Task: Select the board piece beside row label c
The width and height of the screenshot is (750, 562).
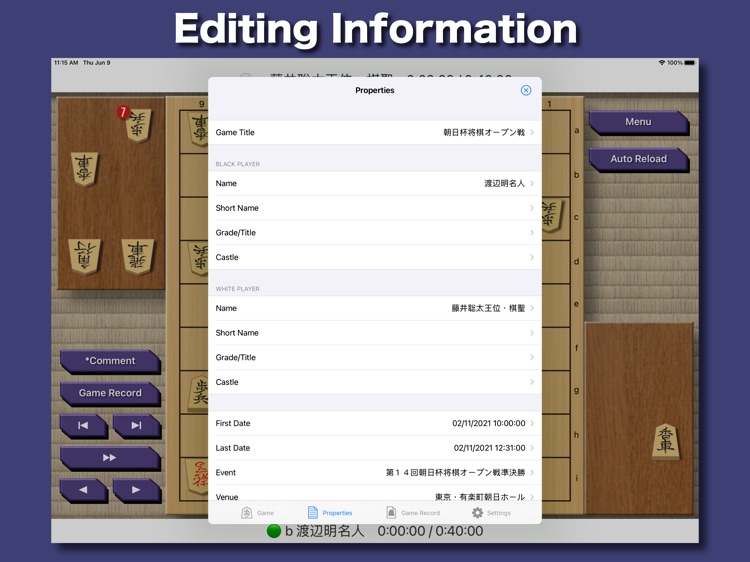Action: (x=551, y=216)
